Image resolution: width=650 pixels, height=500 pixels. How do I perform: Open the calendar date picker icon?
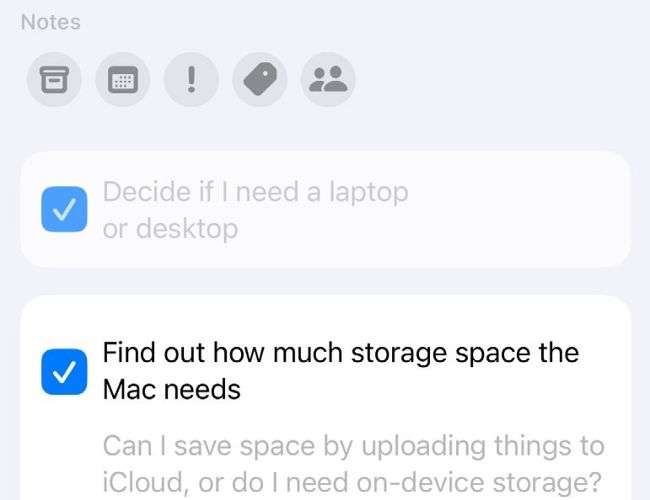coord(123,81)
